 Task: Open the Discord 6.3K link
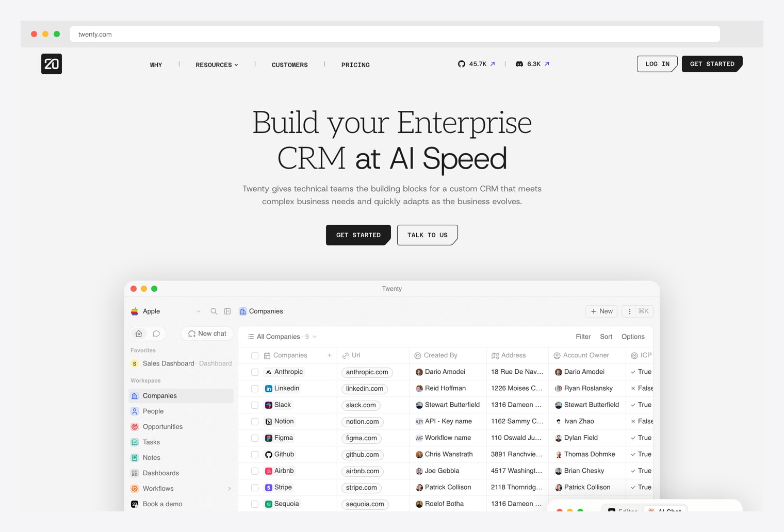[x=532, y=64]
